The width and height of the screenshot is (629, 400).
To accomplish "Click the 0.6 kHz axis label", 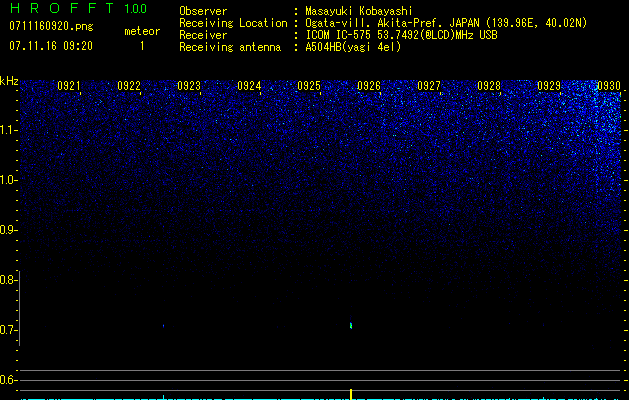I will pos(8,380).
